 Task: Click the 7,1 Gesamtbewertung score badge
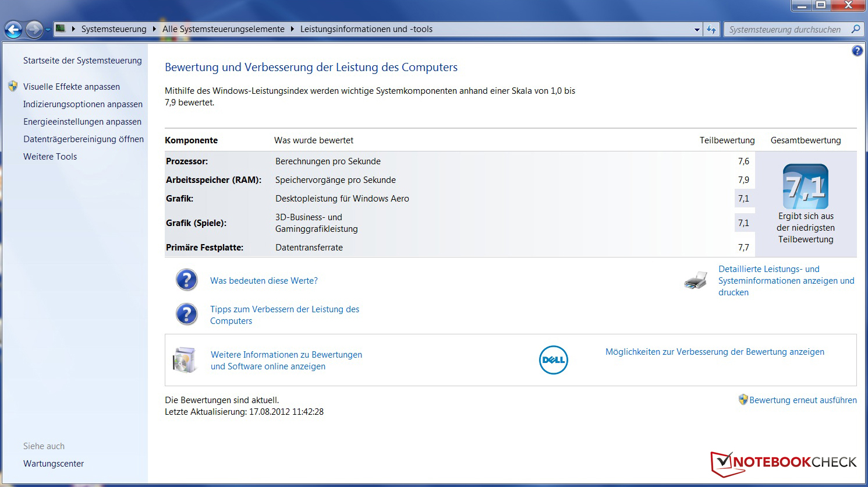pyautogui.click(x=806, y=186)
